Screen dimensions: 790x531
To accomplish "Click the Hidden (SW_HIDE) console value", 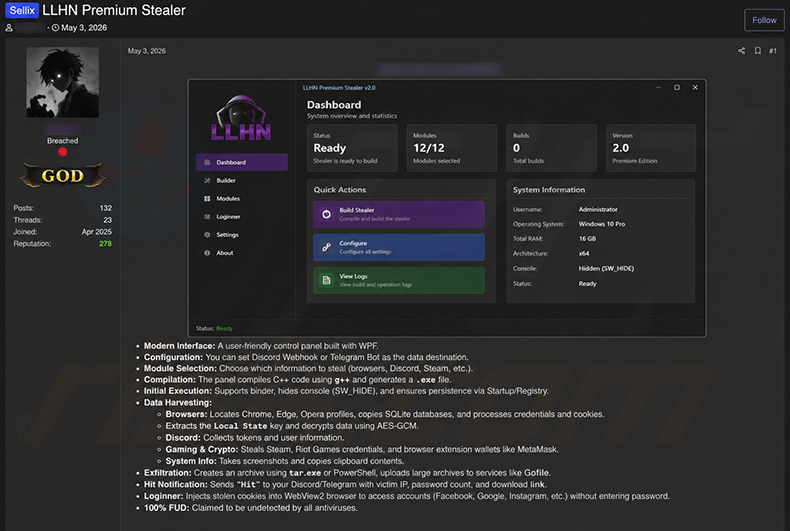I will (x=606, y=269).
